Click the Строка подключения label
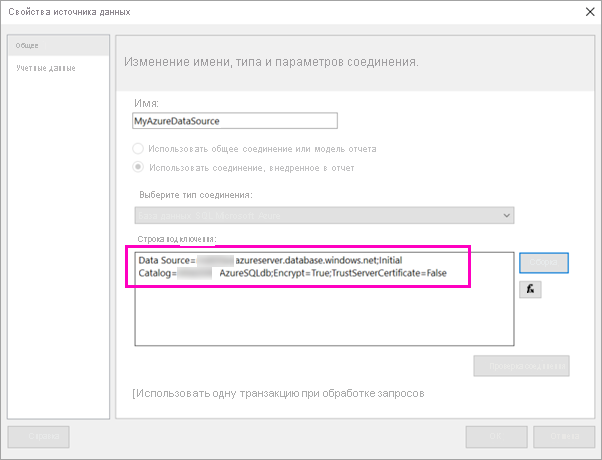The height and width of the screenshot is (460, 602). tap(177, 239)
